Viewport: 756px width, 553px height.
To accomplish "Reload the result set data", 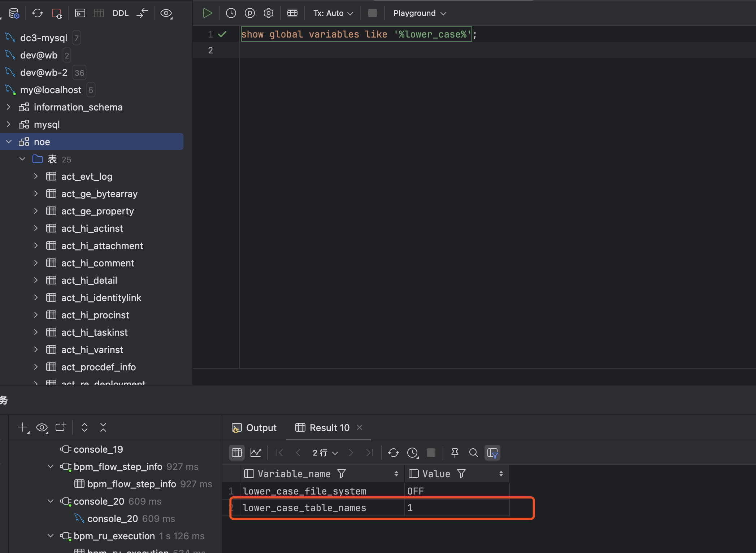I will pyautogui.click(x=394, y=453).
